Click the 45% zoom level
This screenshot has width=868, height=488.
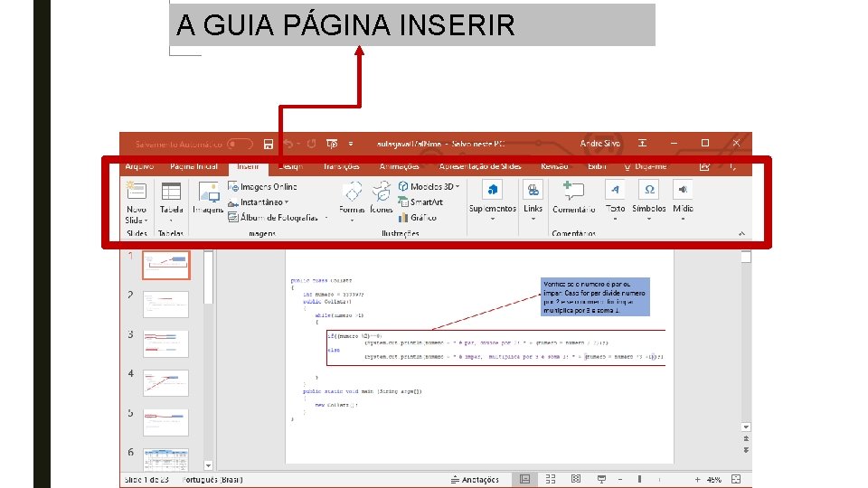714,480
